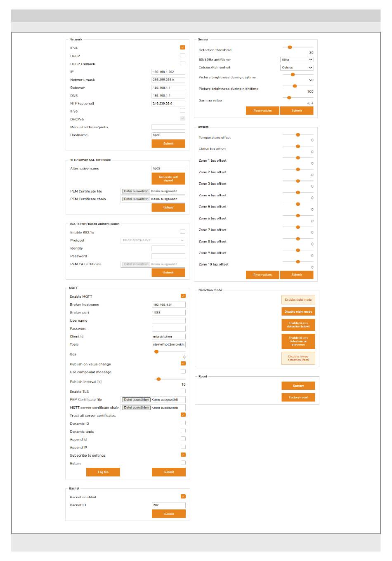The height and width of the screenshot is (561, 392).
Task: Click the Gateway input field
Action: [x=168, y=87]
